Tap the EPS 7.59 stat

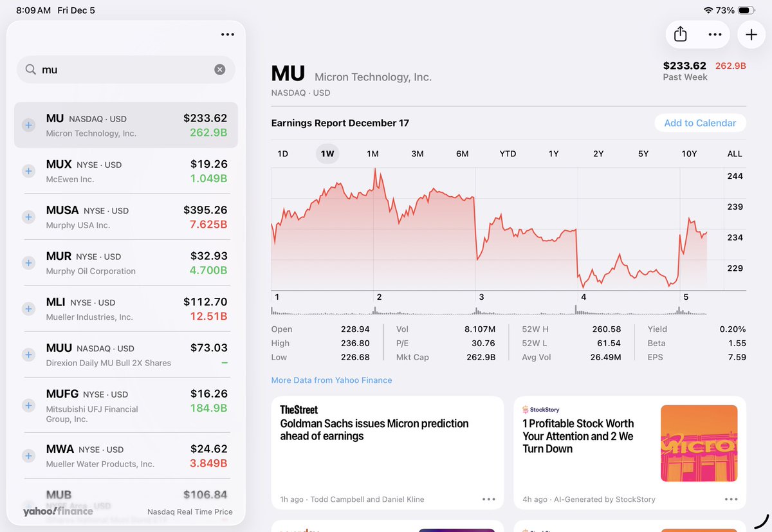click(x=697, y=357)
